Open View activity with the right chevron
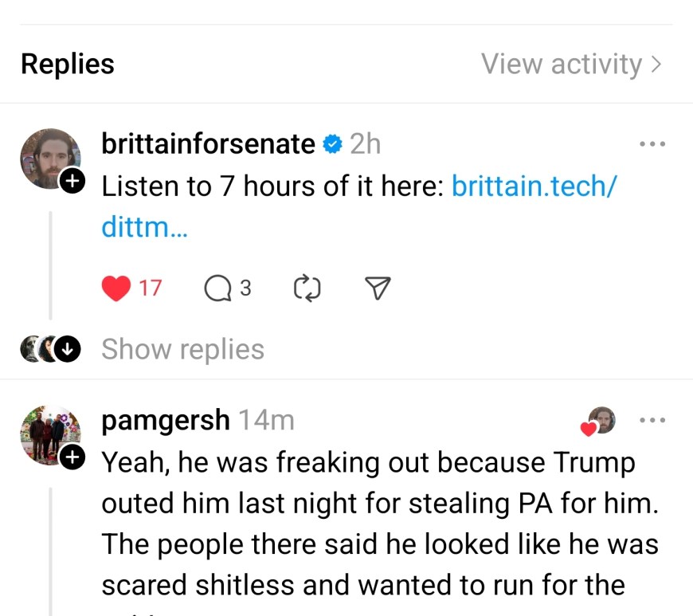Viewport: 693px width, 616px height. (658, 65)
